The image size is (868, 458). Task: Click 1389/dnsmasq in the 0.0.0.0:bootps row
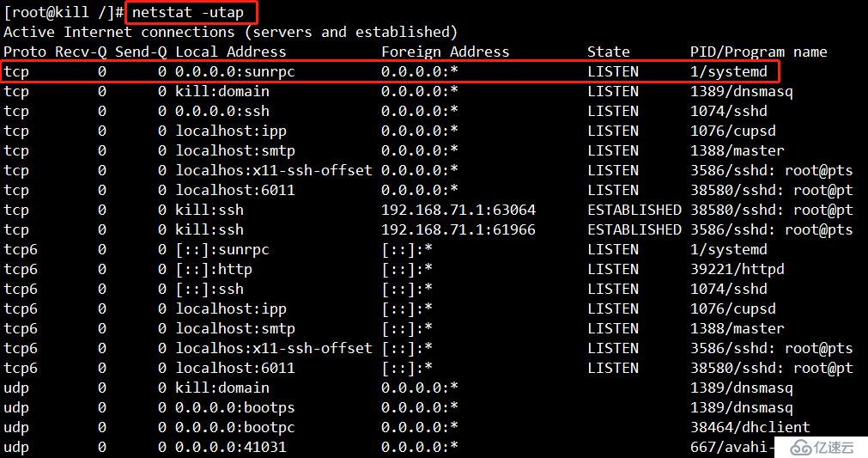(x=741, y=407)
